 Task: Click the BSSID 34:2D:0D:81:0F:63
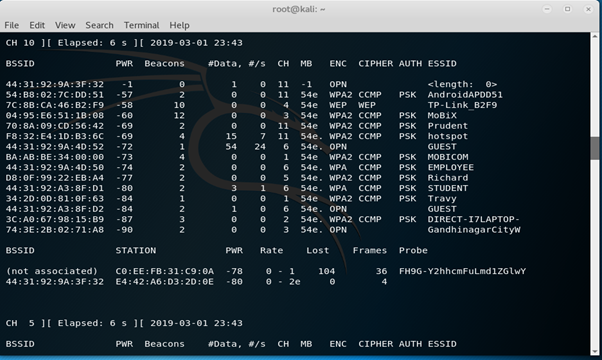pyautogui.click(x=55, y=198)
